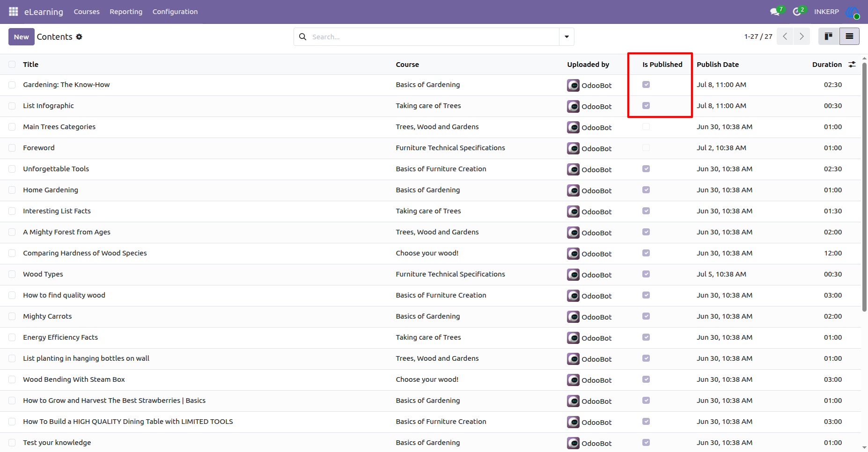
Task: Open the apps grid home menu
Action: pos(13,12)
